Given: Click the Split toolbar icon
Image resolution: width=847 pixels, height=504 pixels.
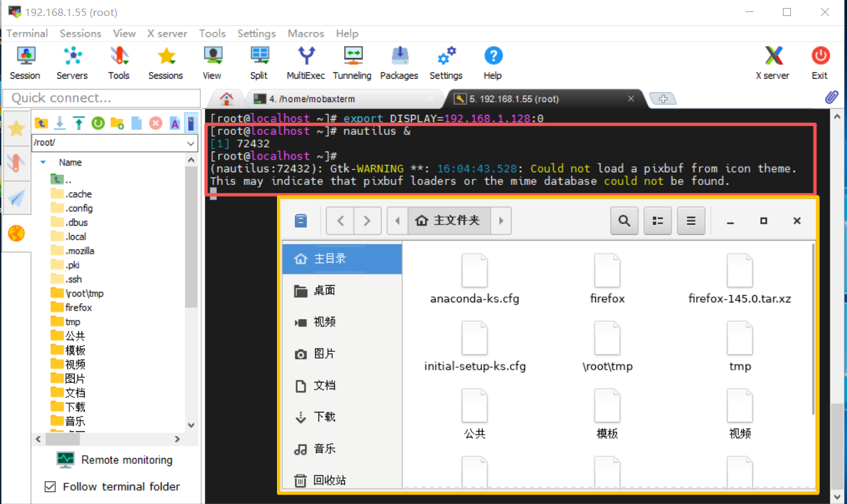Looking at the screenshot, I should [259, 63].
